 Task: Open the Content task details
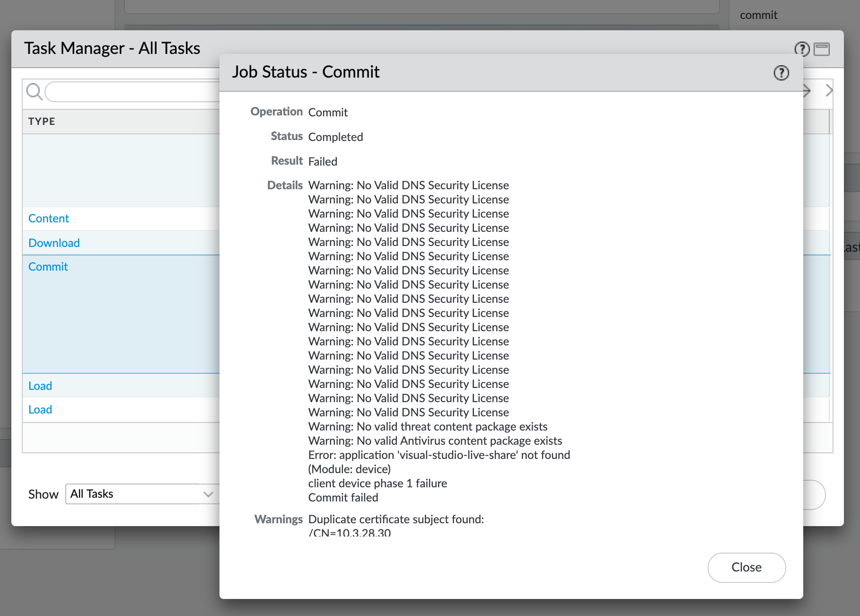(x=48, y=218)
